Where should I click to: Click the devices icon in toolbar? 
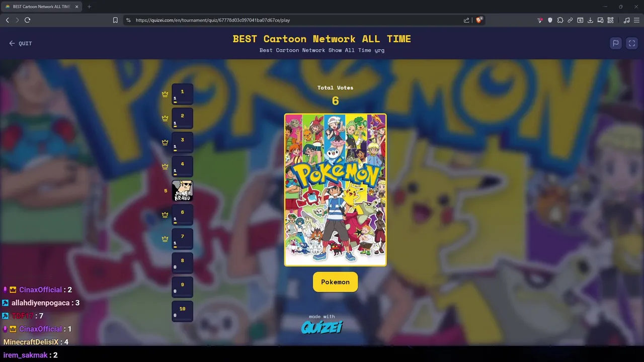[600, 20]
